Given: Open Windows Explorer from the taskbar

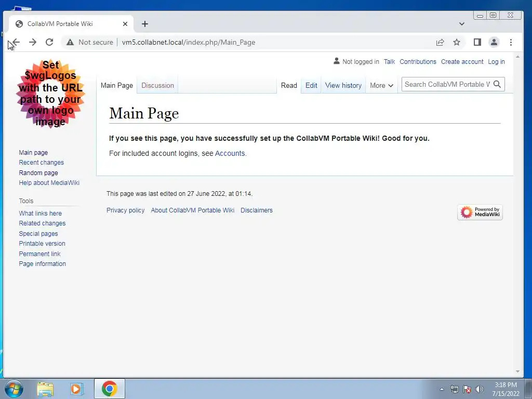Looking at the screenshot, I should coord(45,389).
